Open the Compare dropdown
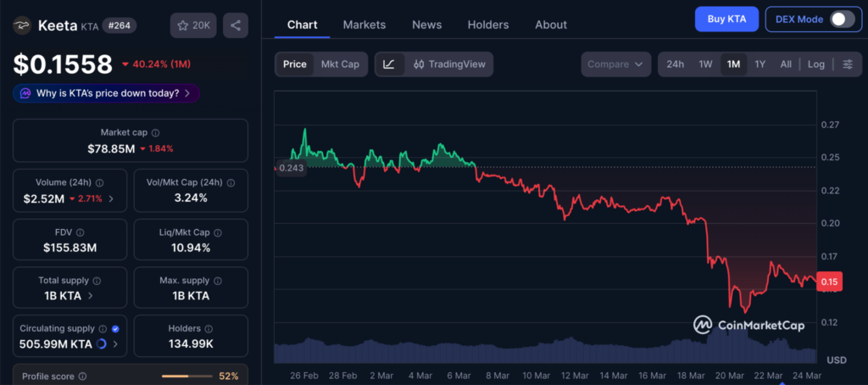Viewport: 868px width, 385px height. pos(615,64)
